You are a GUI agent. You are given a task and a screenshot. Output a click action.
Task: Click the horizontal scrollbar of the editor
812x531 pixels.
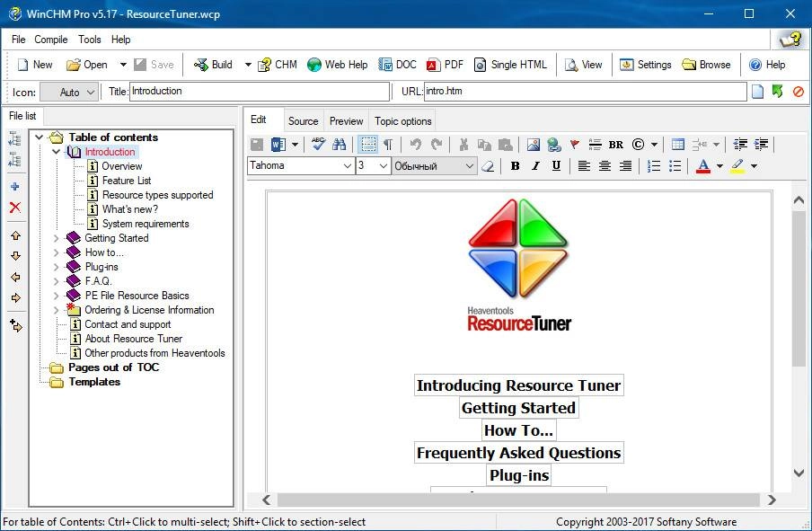click(519, 500)
